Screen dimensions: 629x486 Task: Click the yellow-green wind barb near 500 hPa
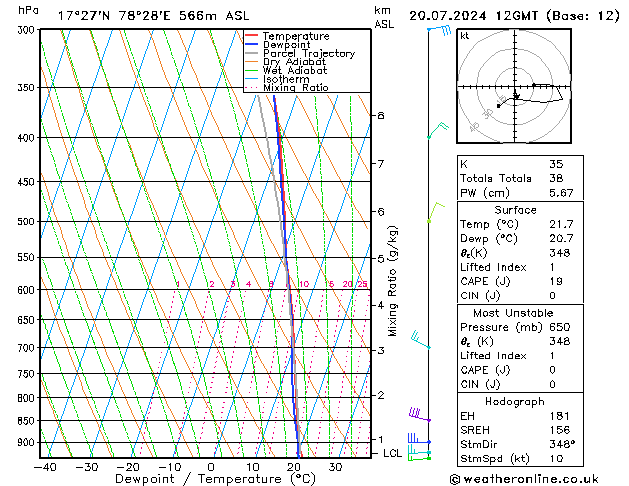click(435, 209)
